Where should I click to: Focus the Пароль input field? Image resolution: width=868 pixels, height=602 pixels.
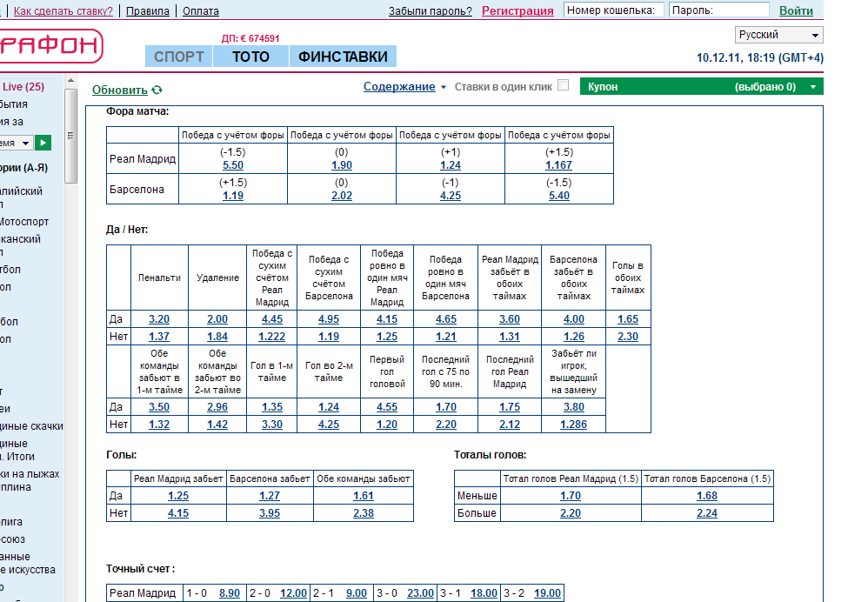[719, 10]
